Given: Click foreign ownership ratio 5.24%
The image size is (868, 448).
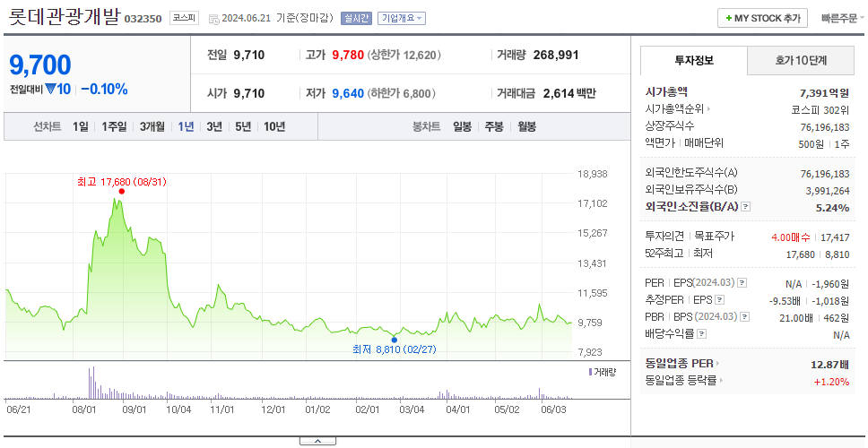Looking at the screenshot, I should tap(832, 207).
